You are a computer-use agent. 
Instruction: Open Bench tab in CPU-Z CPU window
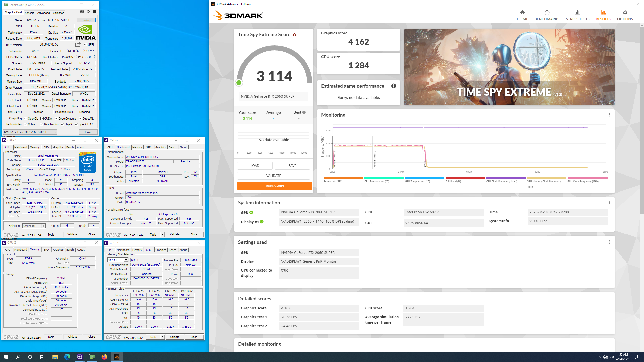(70, 147)
